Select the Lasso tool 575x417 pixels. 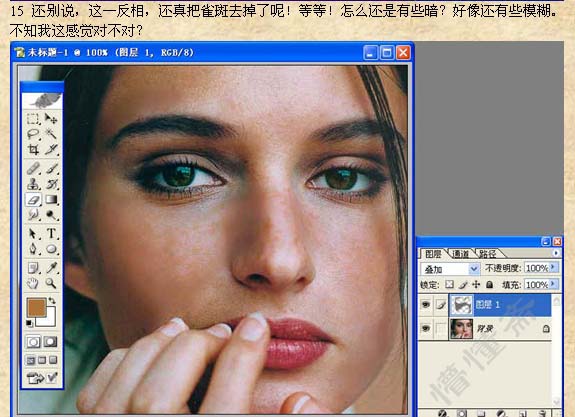33,134
